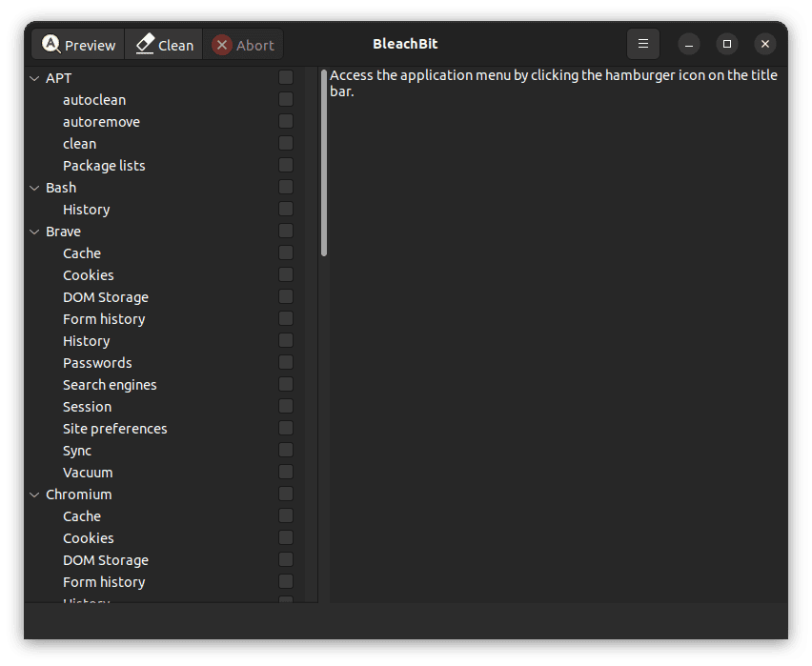The width and height of the screenshot is (812, 666).
Task: Click the Preview button
Action: tap(77, 44)
